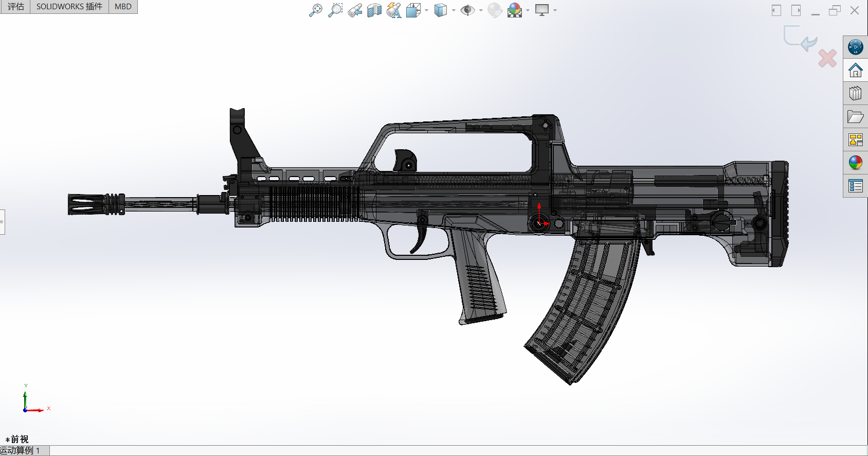The image size is (868, 456).
Task: Restore down the document window
Action: click(x=835, y=10)
